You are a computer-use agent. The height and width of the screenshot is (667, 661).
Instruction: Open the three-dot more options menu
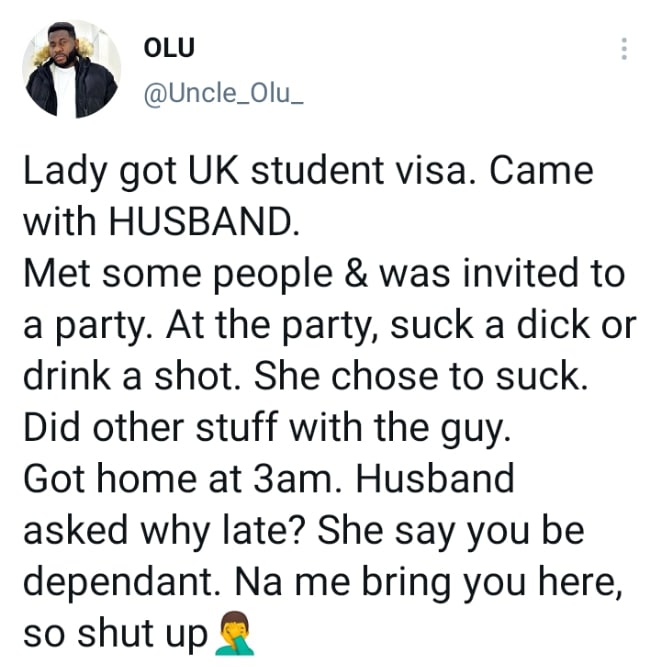tap(624, 49)
